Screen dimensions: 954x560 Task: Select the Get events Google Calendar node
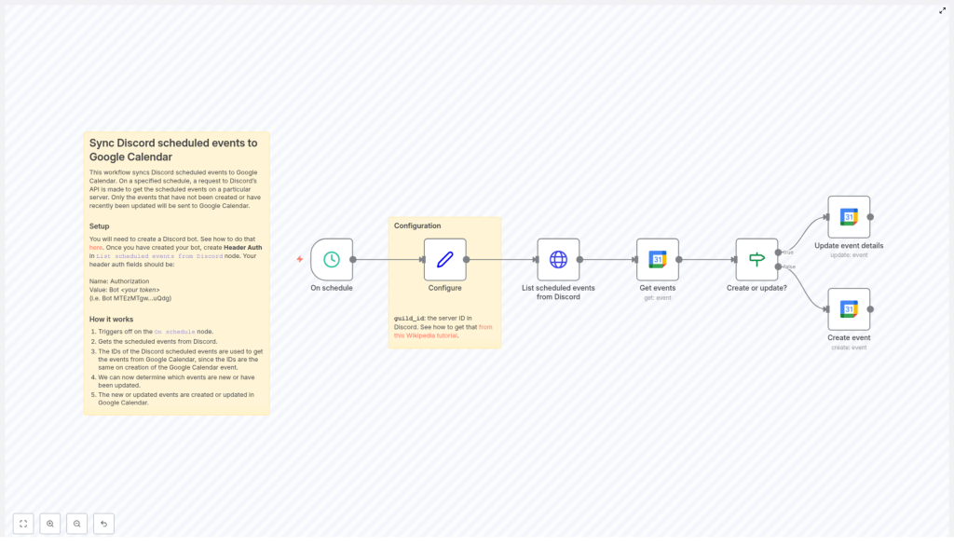[657, 259]
